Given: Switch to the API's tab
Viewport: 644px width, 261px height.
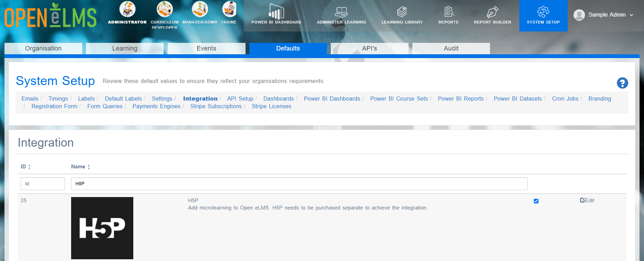Looking at the screenshot, I should pos(369,48).
